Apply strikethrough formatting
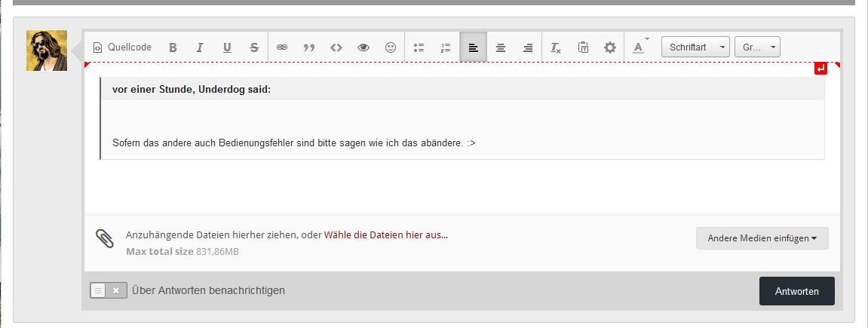The width and height of the screenshot is (868, 328). pyautogui.click(x=254, y=48)
